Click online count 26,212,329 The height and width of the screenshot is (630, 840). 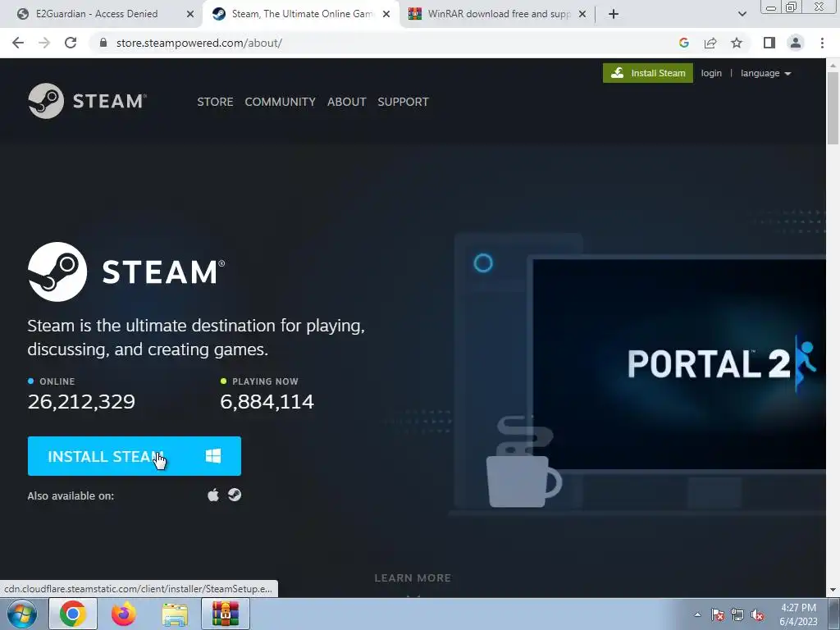pyautogui.click(x=81, y=402)
